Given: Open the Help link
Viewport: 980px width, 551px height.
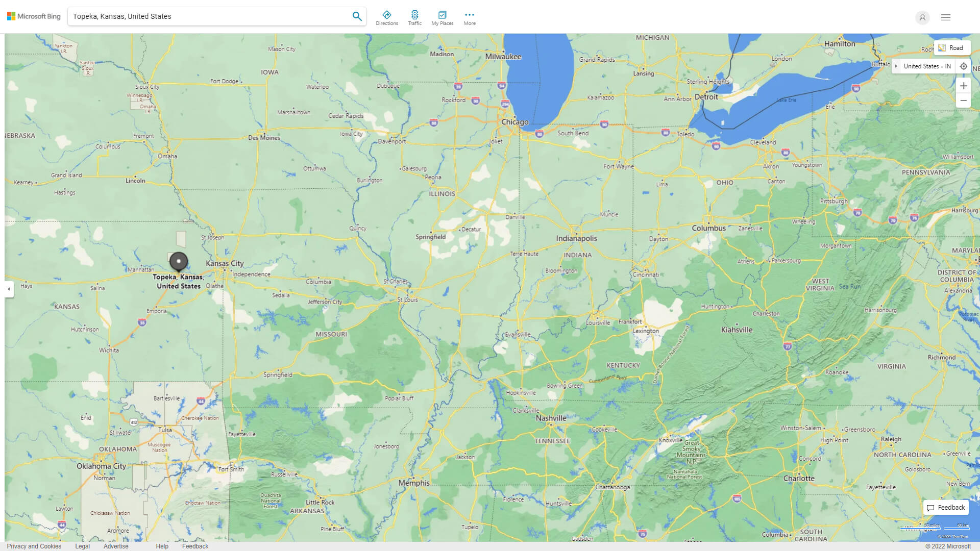Looking at the screenshot, I should pyautogui.click(x=162, y=546).
